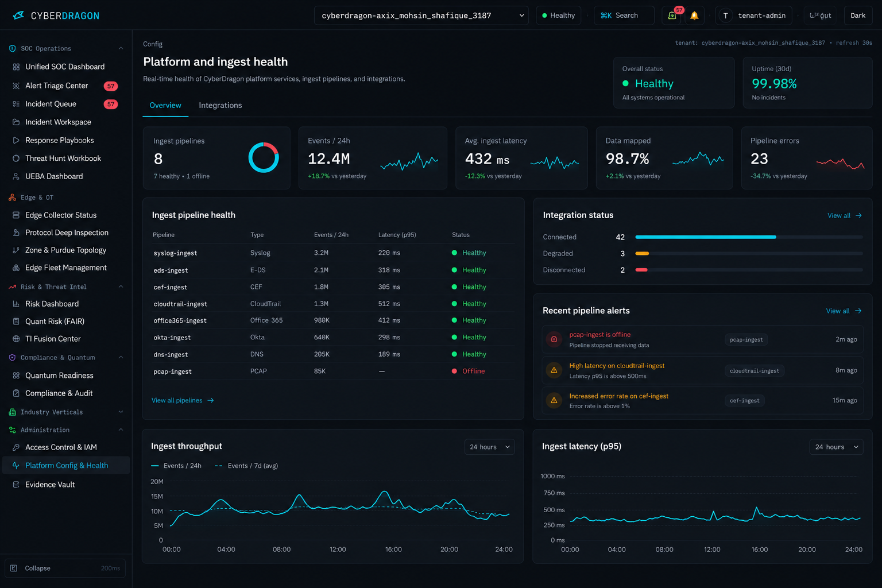The image size is (882, 588).
Task: Click the Disconnected integrations progress bar
Action: tap(749, 270)
